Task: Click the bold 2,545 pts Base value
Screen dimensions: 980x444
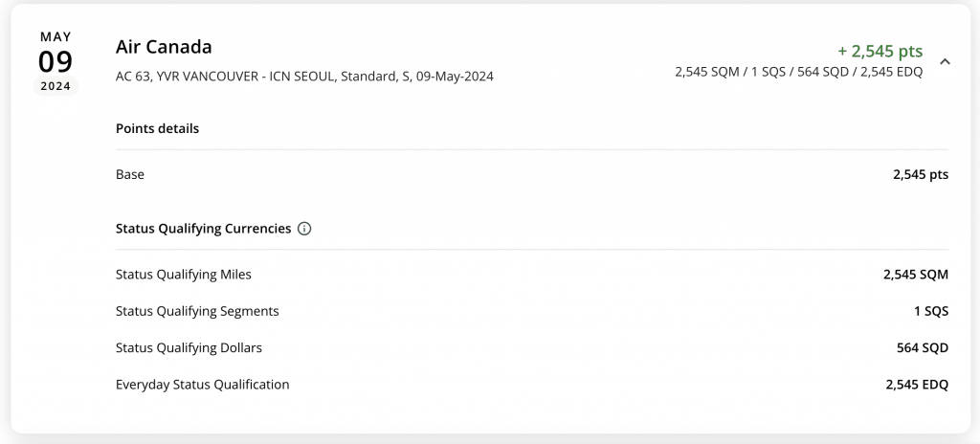Action: click(x=920, y=174)
